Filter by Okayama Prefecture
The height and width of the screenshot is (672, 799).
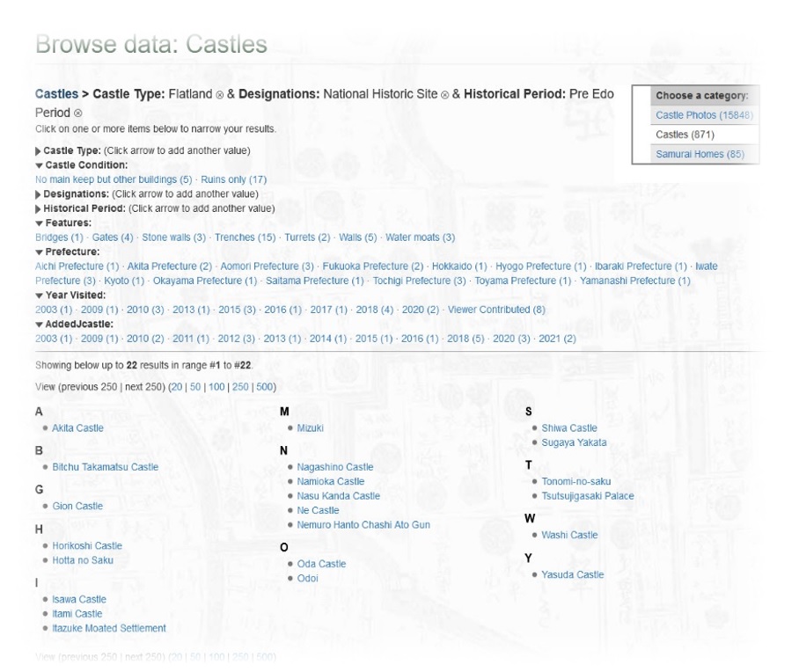click(x=205, y=281)
